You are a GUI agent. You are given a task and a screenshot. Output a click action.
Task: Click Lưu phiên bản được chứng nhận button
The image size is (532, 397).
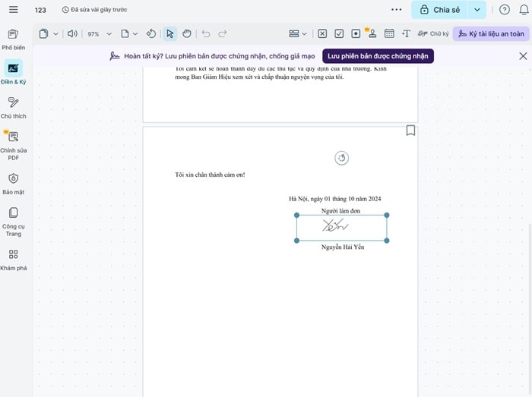click(x=378, y=56)
